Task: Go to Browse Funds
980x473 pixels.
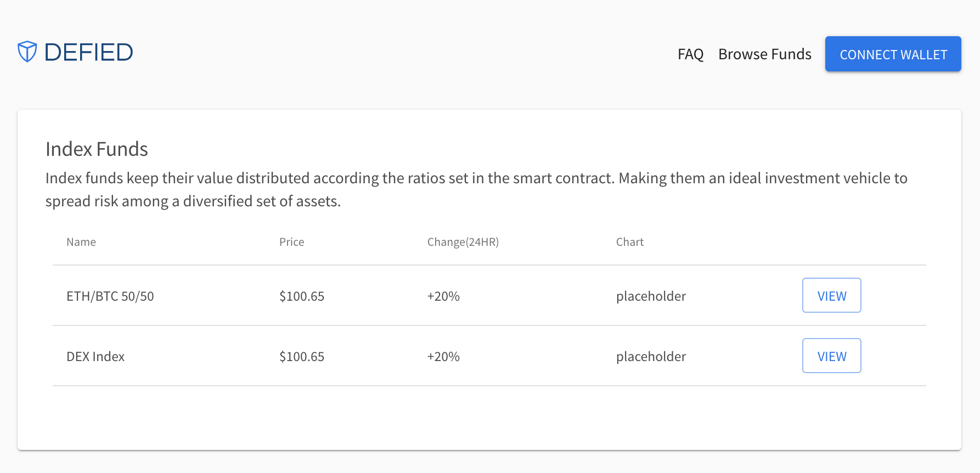Action: coord(764,54)
